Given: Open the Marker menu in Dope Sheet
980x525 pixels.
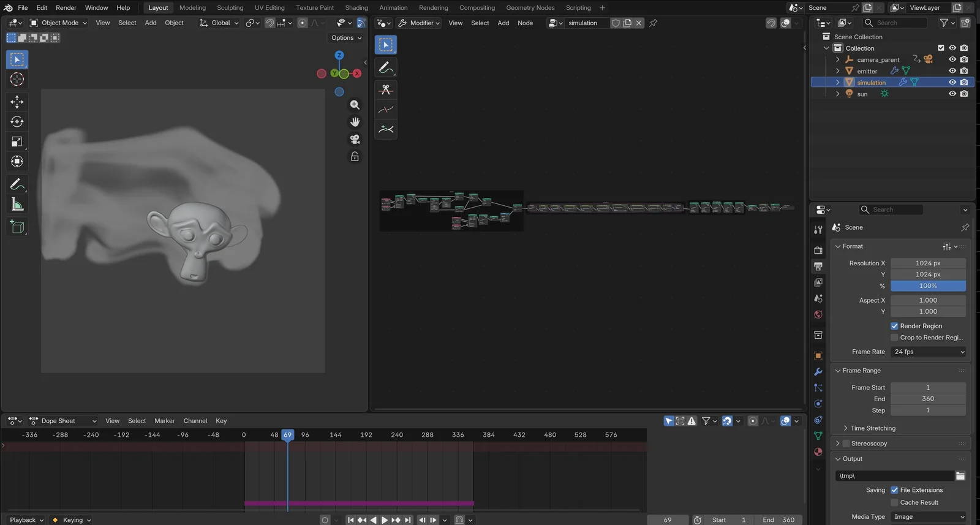Looking at the screenshot, I should point(165,421).
